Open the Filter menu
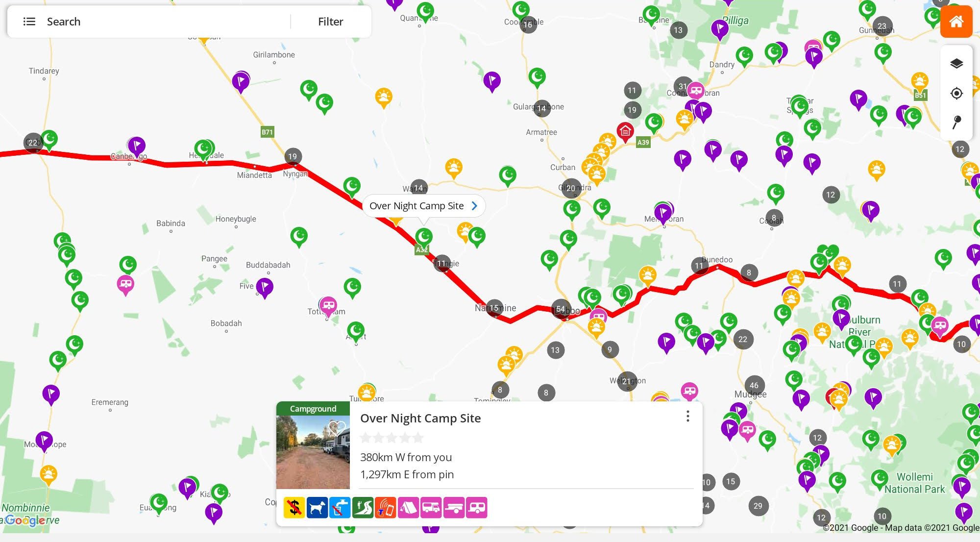The image size is (980, 542). (x=330, y=21)
